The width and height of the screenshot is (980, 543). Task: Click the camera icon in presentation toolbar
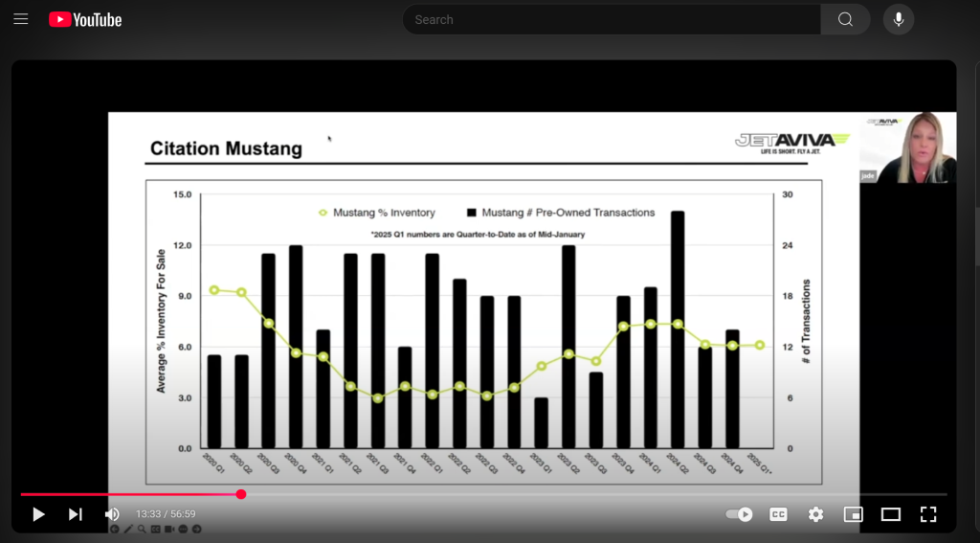[x=169, y=530]
